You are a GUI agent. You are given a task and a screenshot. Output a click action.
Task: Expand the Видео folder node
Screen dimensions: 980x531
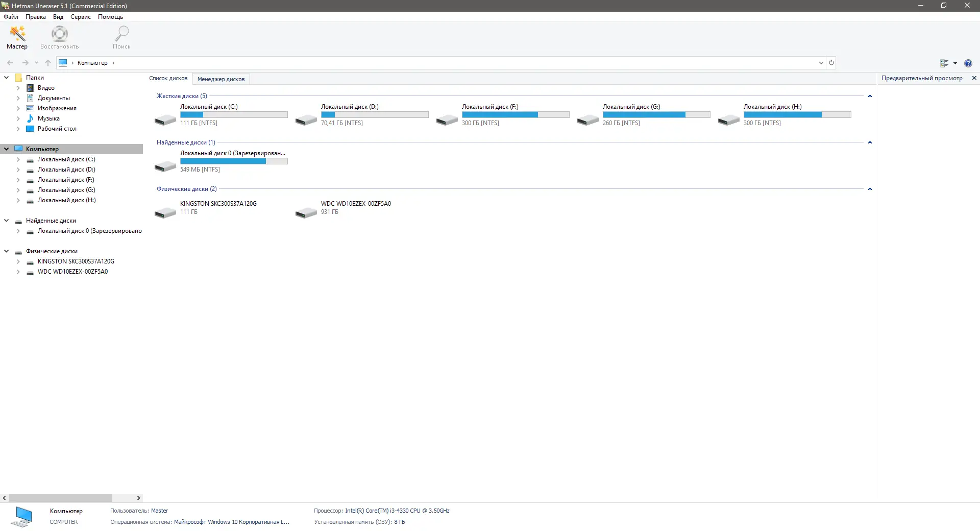point(18,88)
